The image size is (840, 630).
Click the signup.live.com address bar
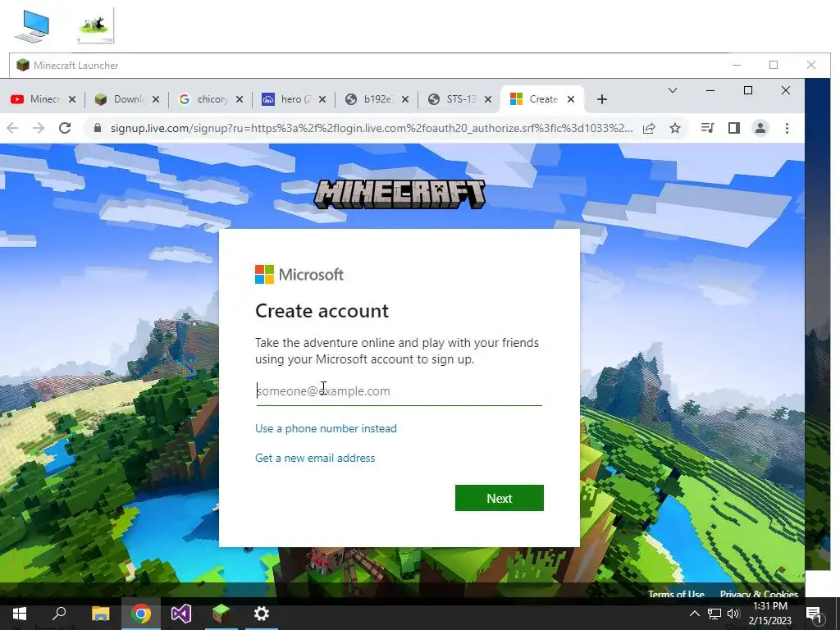[x=372, y=128]
